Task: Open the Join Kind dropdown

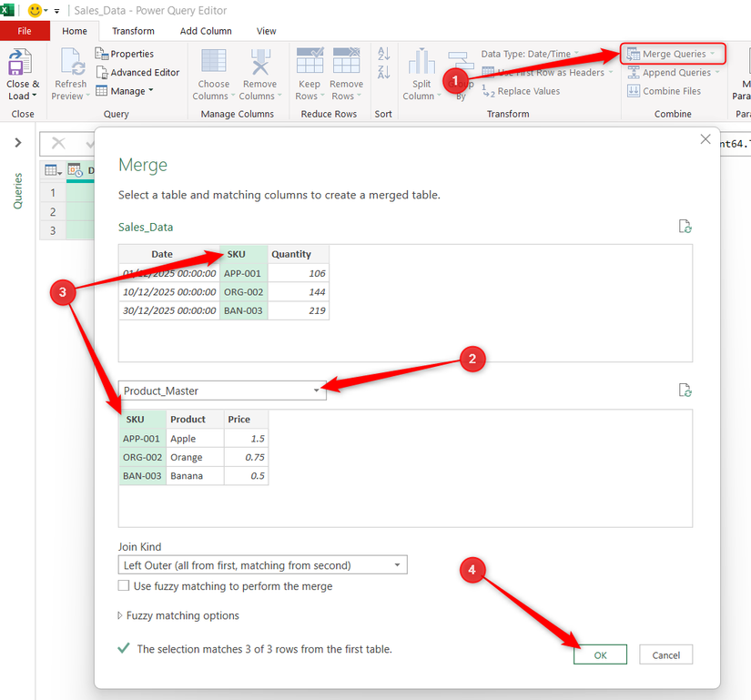Action: point(262,565)
